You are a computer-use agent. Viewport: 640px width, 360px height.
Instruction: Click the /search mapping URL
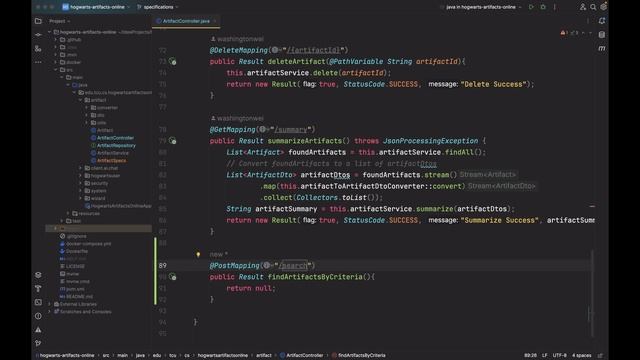pos(293,266)
